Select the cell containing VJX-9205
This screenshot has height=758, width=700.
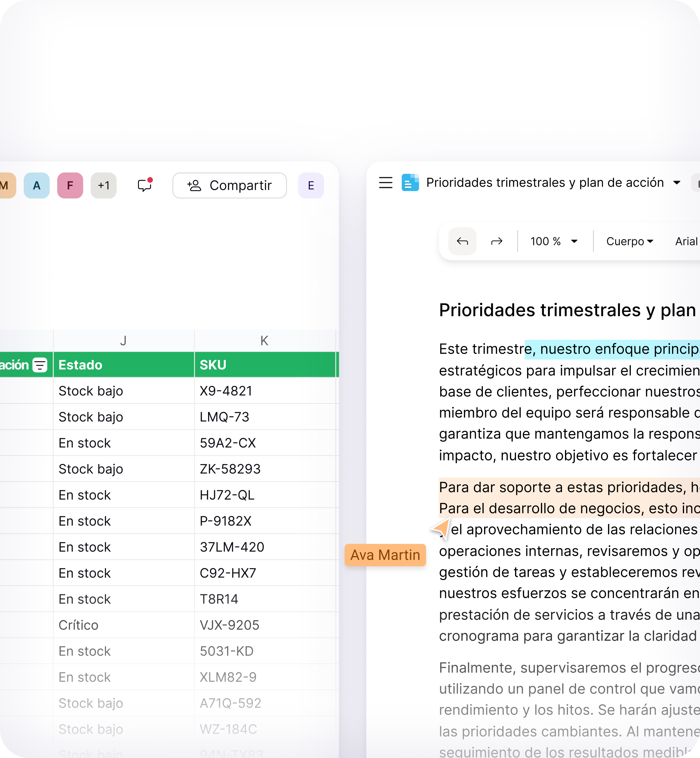pos(264,625)
